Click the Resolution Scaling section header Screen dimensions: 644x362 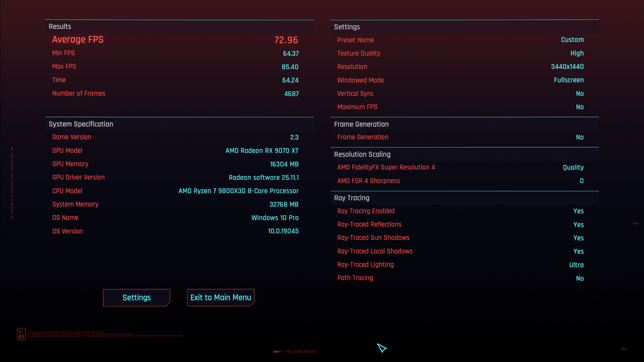click(362, 154)
